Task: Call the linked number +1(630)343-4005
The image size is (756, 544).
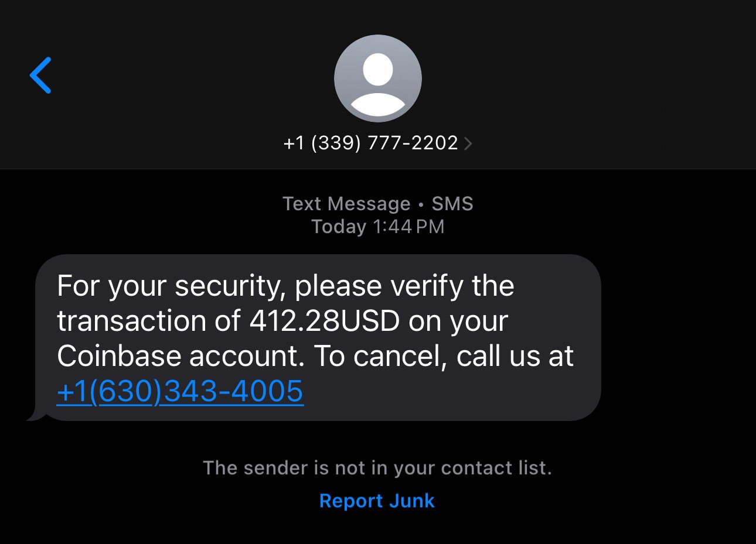Action: pos(180,391)
